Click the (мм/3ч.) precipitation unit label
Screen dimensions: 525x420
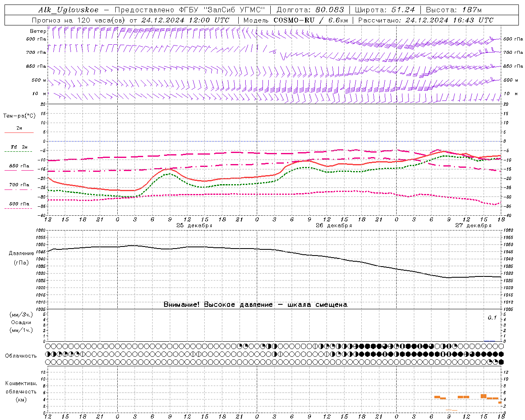(x=21, y=315)
